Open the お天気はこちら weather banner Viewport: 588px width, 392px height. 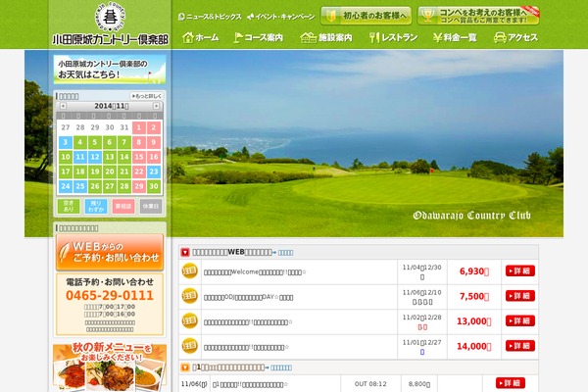(110, 70)
